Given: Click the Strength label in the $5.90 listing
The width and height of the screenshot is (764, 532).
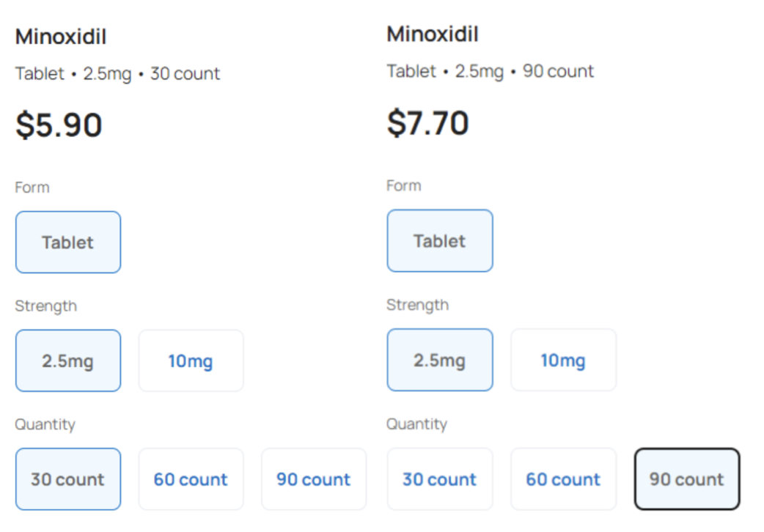Looking at the screenshot, I should click(x=45, y=306).
